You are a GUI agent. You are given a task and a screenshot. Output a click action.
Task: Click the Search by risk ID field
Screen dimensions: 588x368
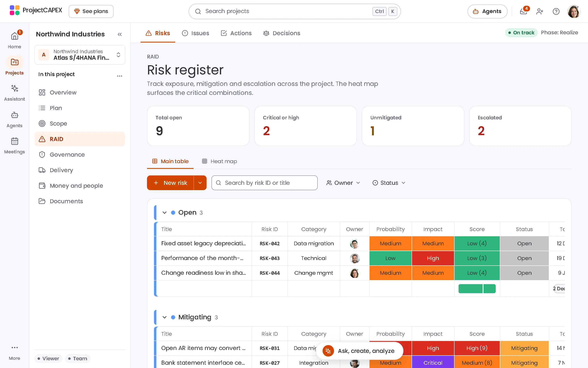264,183
